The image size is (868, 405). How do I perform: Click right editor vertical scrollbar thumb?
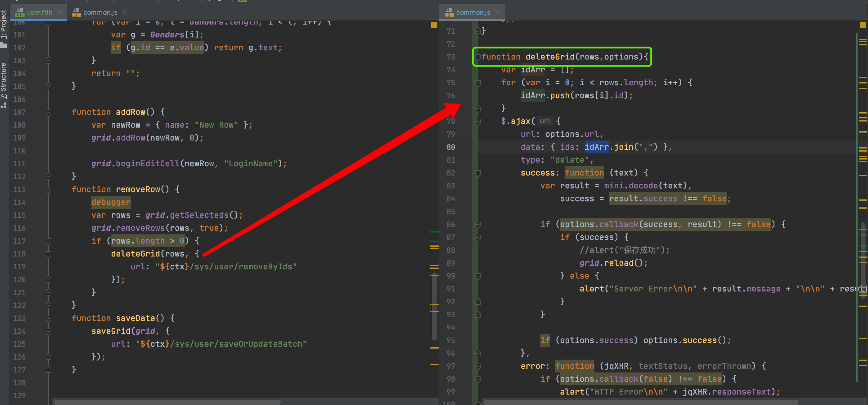point(863,260)
